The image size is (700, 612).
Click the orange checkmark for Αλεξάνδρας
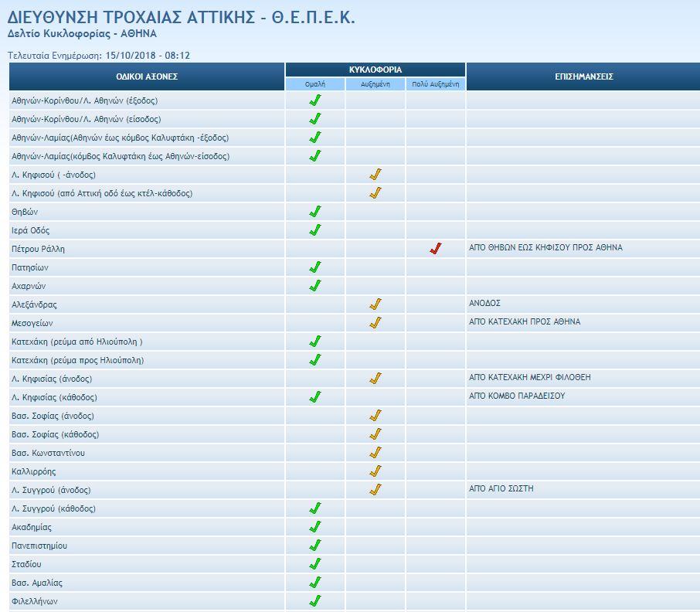click(375, 304)
